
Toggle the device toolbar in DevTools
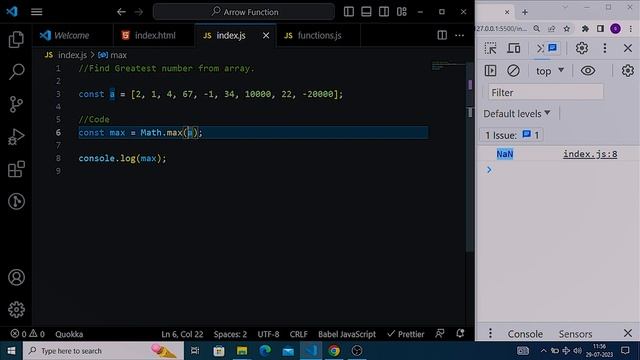pos(513,48)
